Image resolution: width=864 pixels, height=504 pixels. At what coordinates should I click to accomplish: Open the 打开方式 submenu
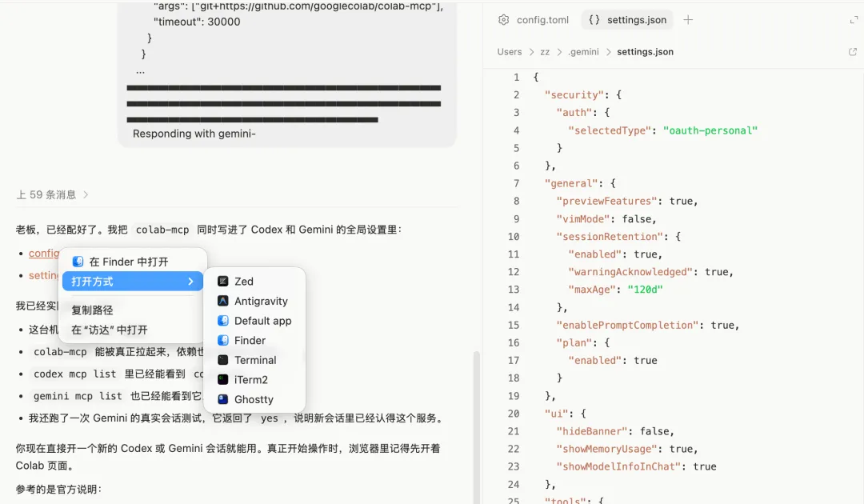[132, 282]
